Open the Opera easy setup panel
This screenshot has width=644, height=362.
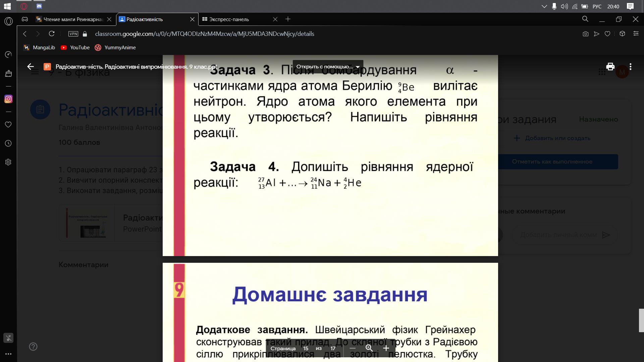[636, 34]
